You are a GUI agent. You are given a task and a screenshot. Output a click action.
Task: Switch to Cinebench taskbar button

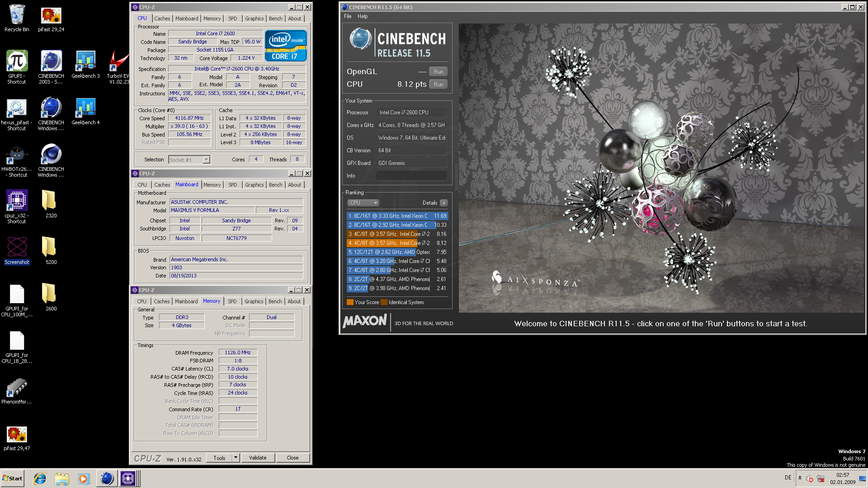[107, 479]
